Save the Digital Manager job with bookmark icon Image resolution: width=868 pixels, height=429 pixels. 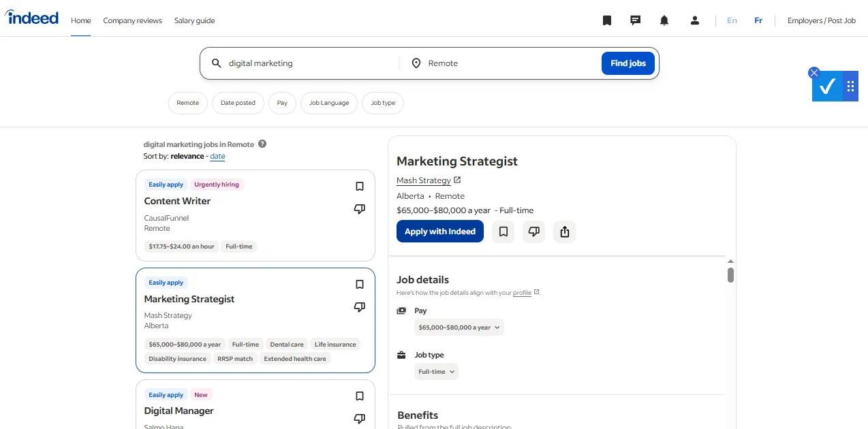[360, 396]
